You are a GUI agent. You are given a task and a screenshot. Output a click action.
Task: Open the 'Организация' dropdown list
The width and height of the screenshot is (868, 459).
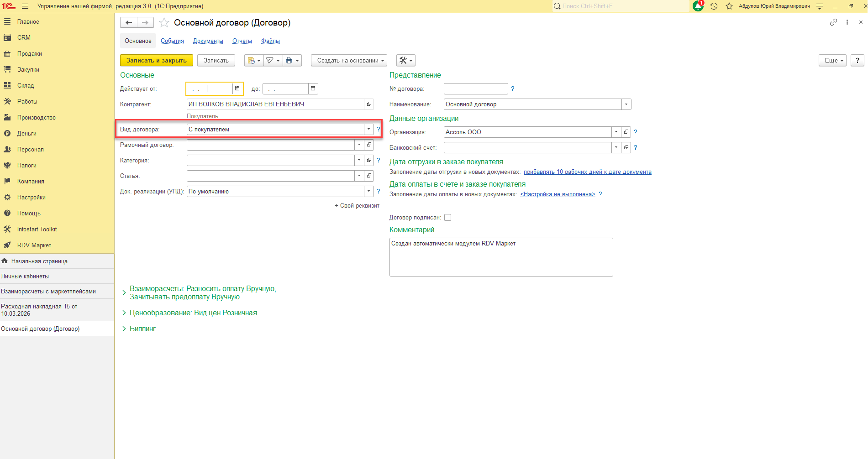616,132
